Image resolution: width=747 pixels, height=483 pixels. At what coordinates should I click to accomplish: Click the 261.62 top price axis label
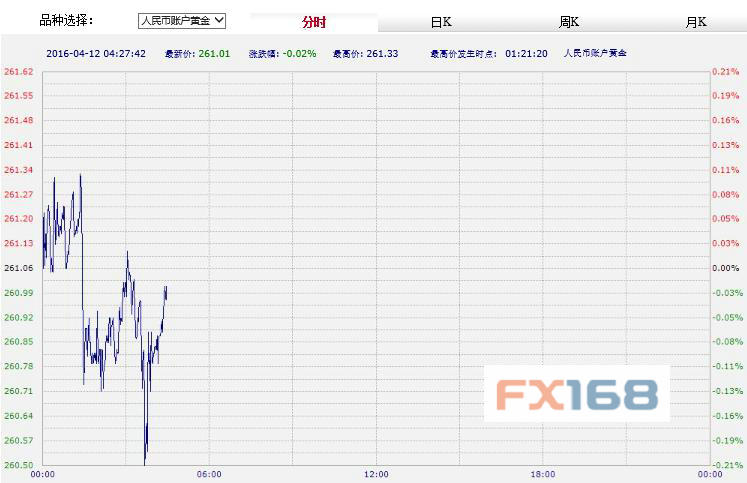pyautogui.click(x=19, y=72)
